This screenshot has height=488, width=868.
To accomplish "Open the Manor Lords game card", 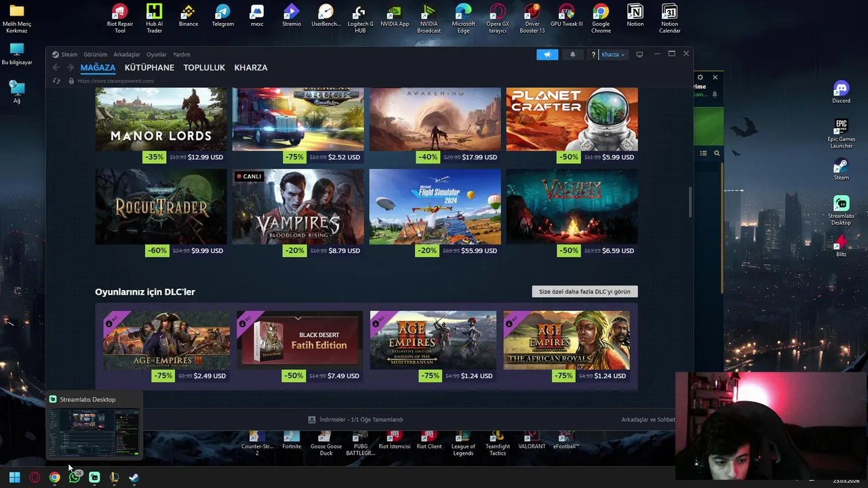I will coord(161,119).
